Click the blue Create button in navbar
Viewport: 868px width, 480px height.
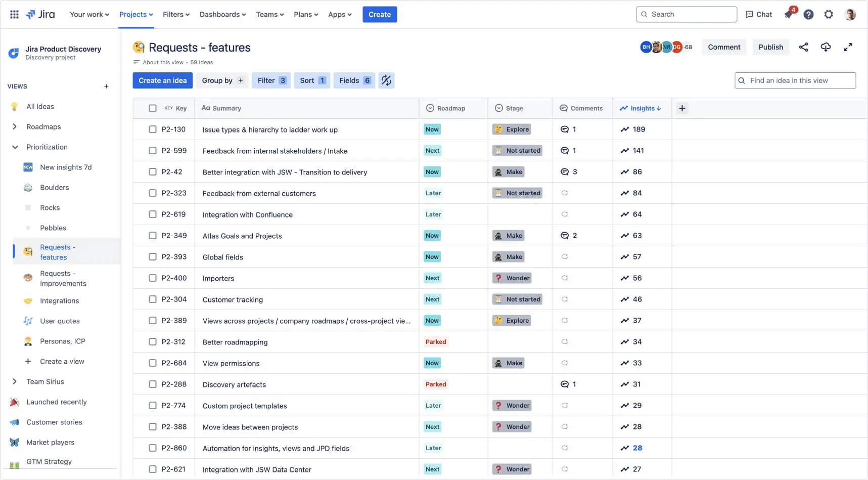click(x=380, y=14)
